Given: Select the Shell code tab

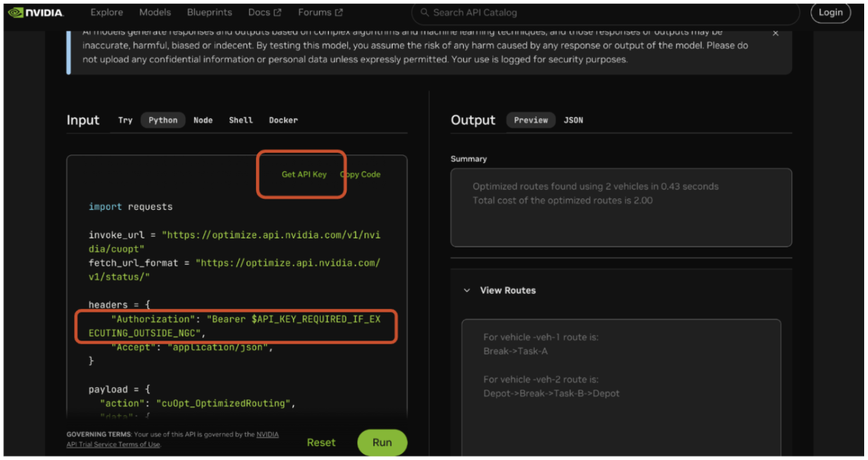Looking at the screenshot, I should coord(241,120).
